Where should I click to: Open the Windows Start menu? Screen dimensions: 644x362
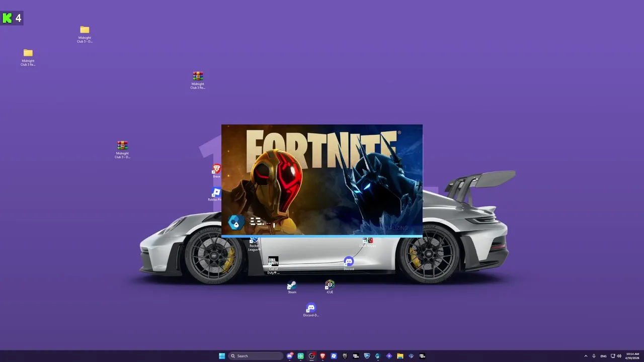222,356
